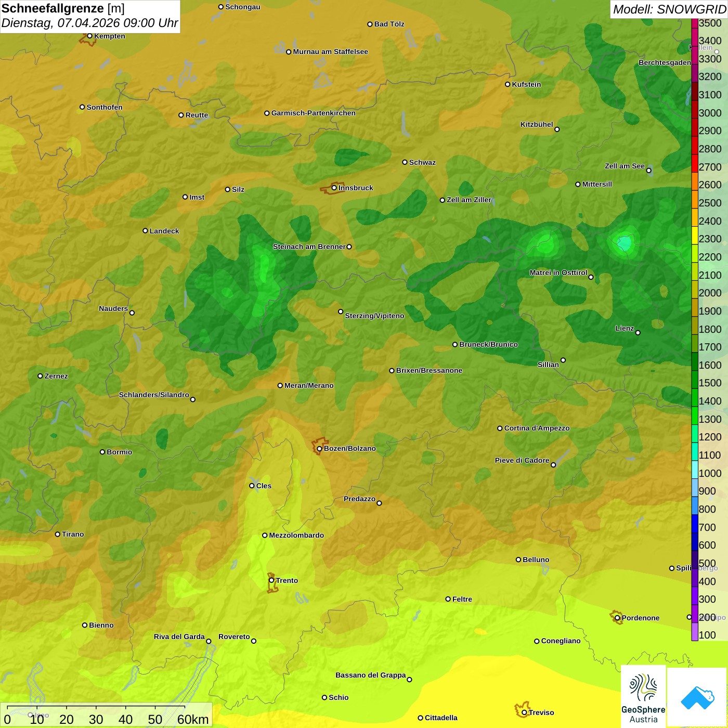The image size is (728, 728).
Task: Click the Mittersill label
Action: (x=597, y=184)
